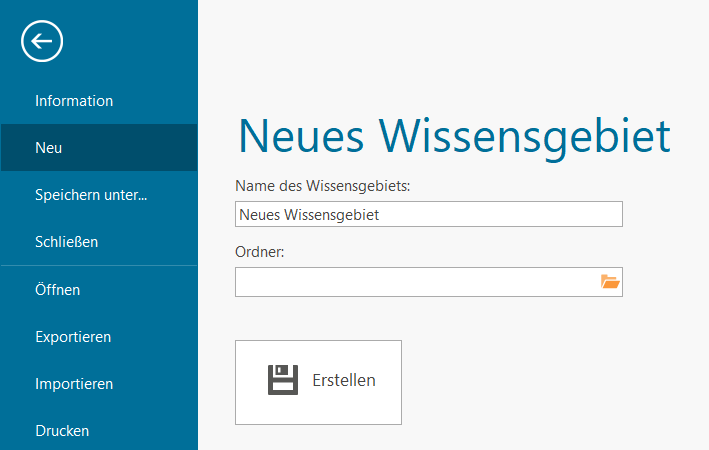709x450 pixels.
Task: Click the divider line below Schließen
Action: point(99,266)
